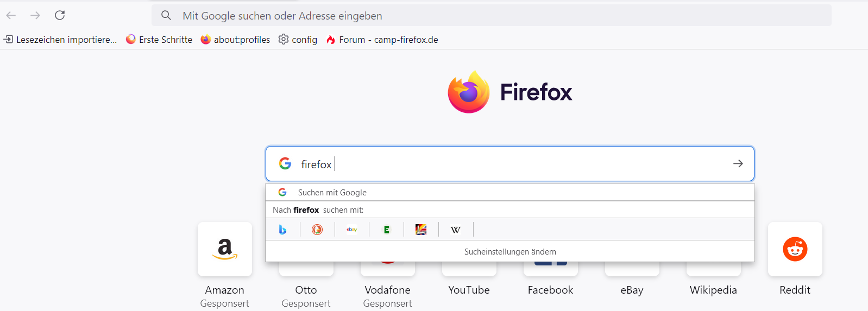Image resolution: width=868 pixels, height=311 pixels.
Task: Pick the DuckDuckGo search engine icon
Action: 317,230
